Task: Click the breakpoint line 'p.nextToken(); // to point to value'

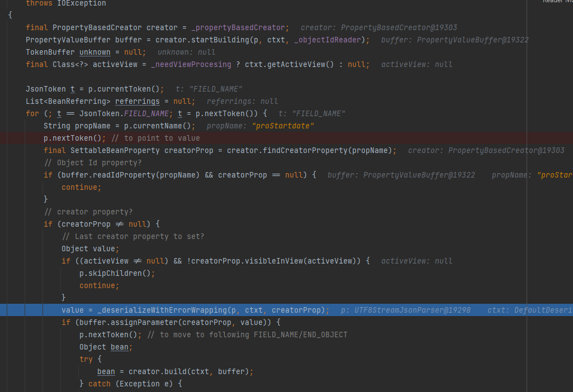Action: tap(122, 138)
